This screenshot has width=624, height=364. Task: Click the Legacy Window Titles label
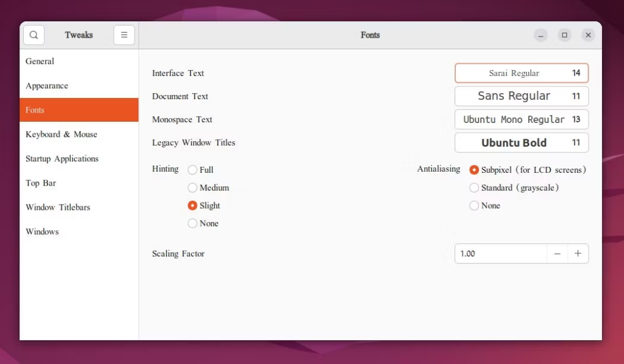[x=193, y=142]
